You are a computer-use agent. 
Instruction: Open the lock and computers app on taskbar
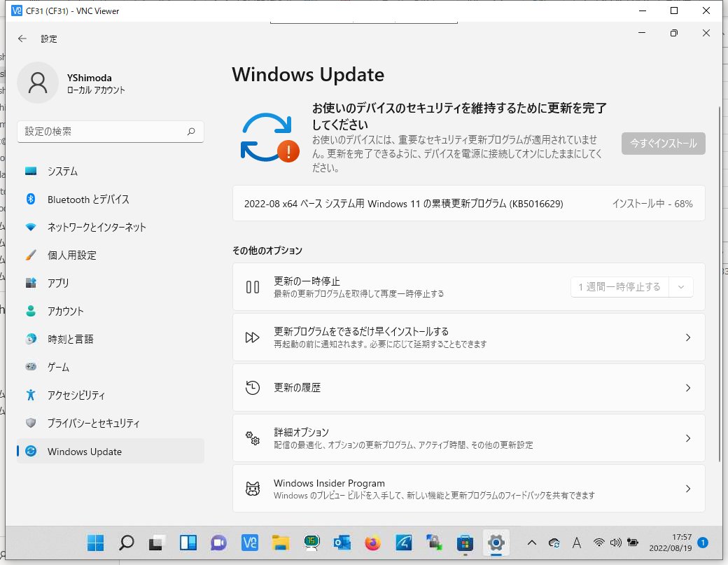pyautogui.click(x=435, y=543)
